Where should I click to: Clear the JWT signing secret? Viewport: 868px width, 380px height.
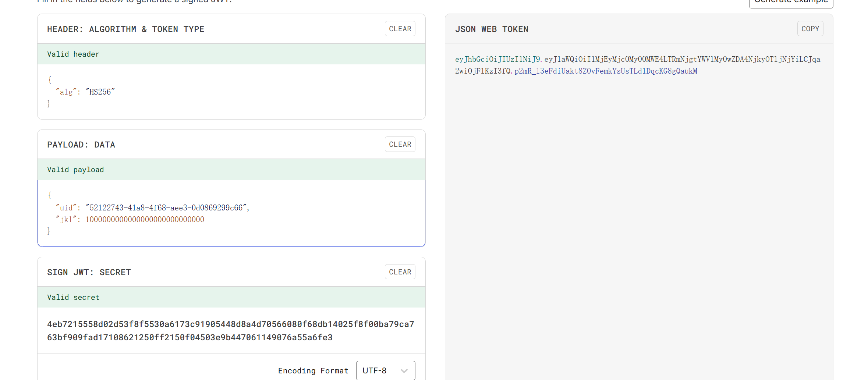click(400, 272)
